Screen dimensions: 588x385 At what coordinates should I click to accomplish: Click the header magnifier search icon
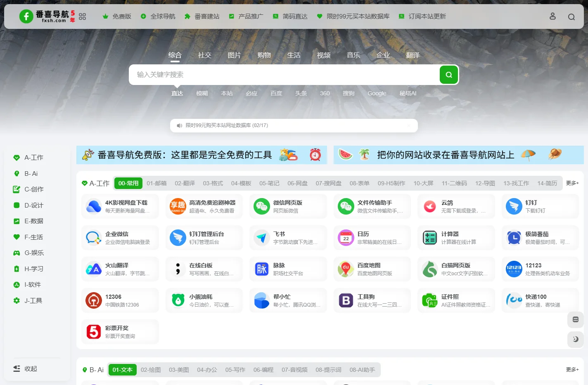click(571, 17)
